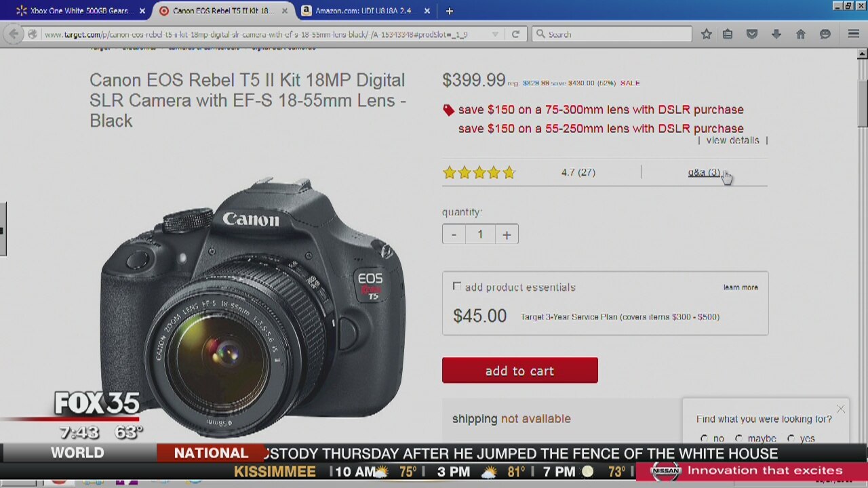Check the add product essentials box
This screenshot has width=868, height=488.
(457, 287)
